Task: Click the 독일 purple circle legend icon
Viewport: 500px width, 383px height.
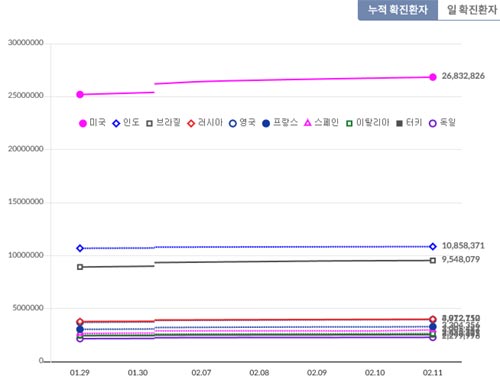Action: pos(432,124)
